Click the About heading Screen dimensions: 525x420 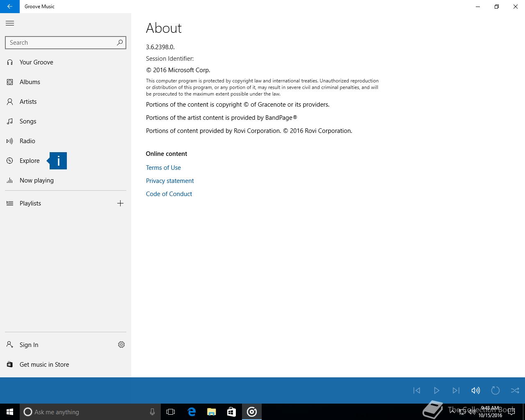pos(164,28)
